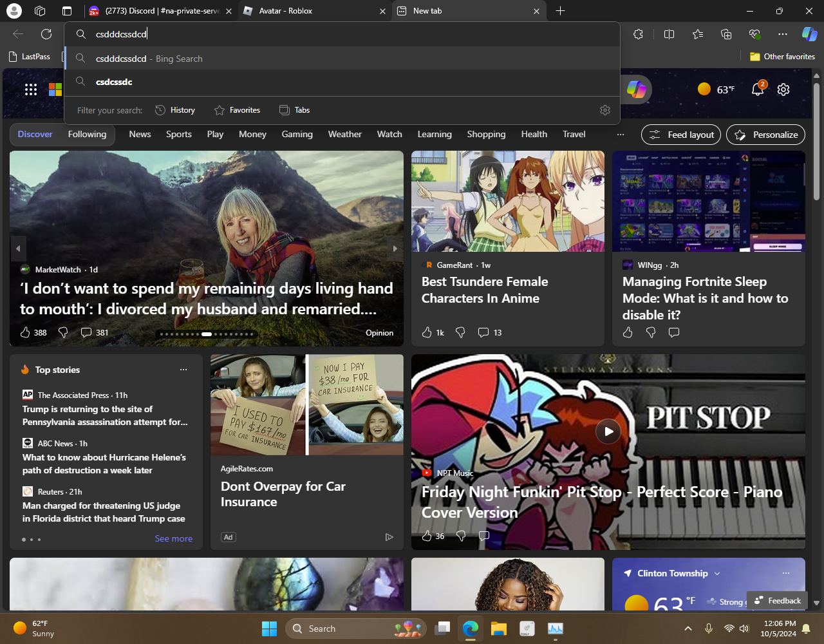824x644 pixels.
Task: Filter search by Tabs
Action: tap(294, 110)
